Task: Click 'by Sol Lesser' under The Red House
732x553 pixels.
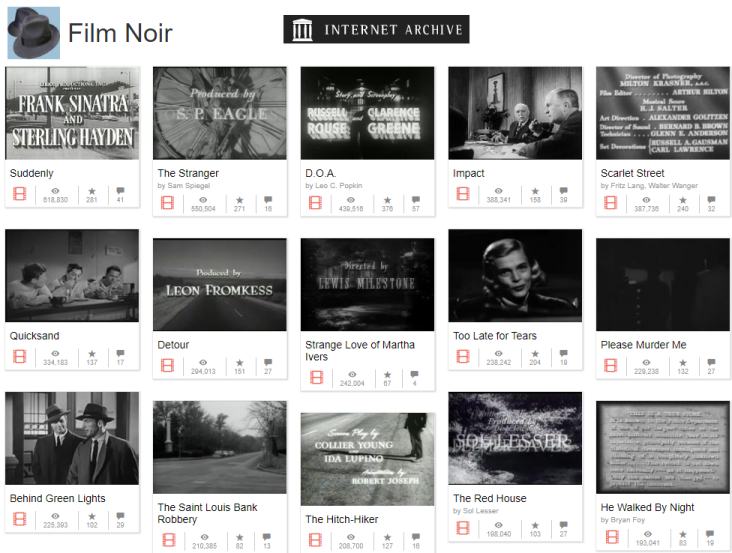Action: click(476, 511)
